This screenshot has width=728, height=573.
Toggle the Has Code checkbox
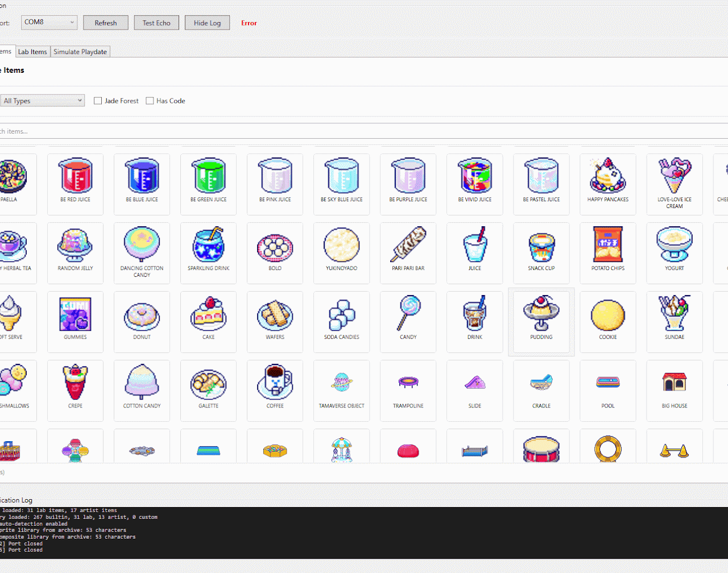point(150,101)
